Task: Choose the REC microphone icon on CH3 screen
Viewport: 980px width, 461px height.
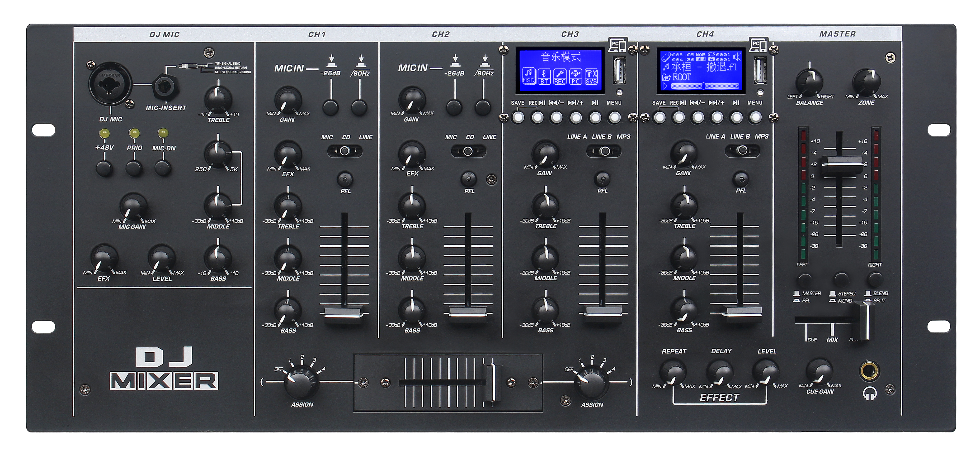Action: (x=560, y=76)
